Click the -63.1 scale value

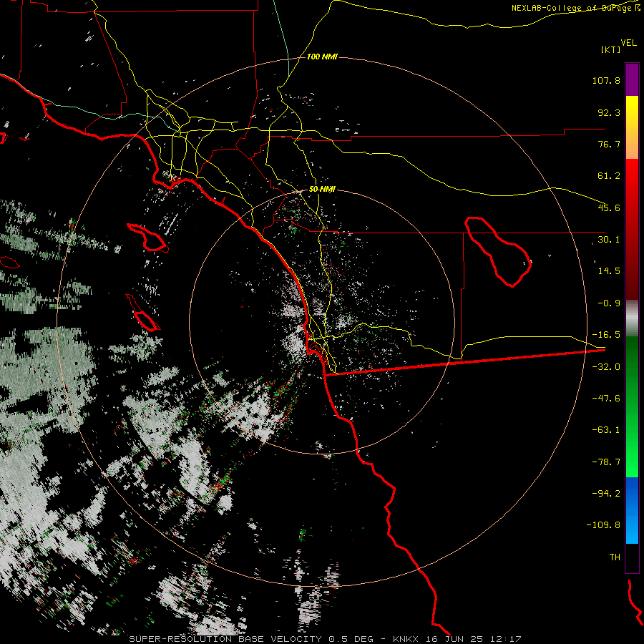(x=606, y=430)
